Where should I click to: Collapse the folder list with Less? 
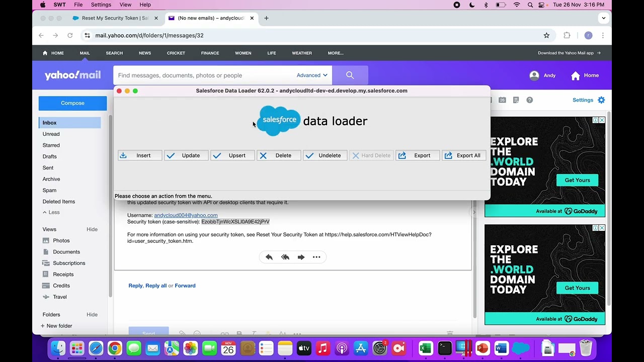pos(51,212)
